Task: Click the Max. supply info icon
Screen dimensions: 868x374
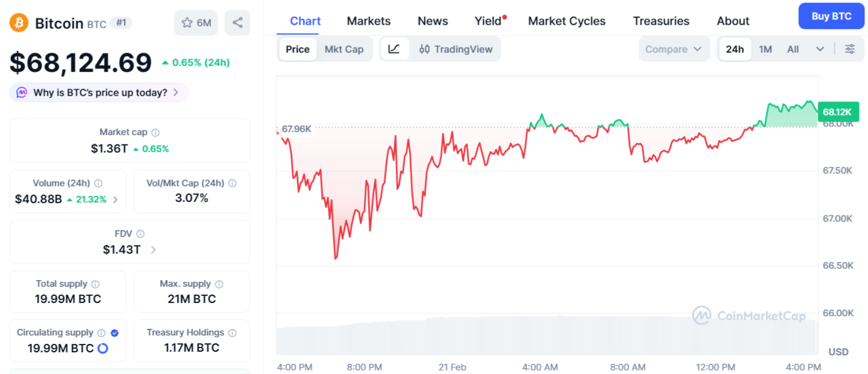Action: click(219, 283)
